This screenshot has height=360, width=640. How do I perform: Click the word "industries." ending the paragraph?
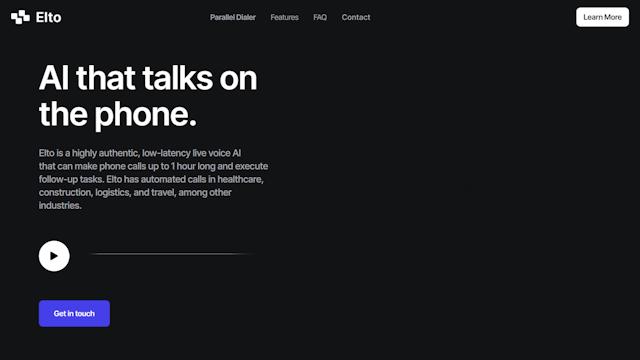(60, 205)
